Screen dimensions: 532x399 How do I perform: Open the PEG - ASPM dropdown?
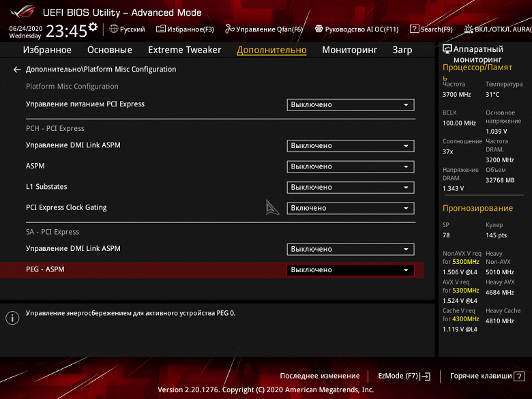click(x=351, y=270)
